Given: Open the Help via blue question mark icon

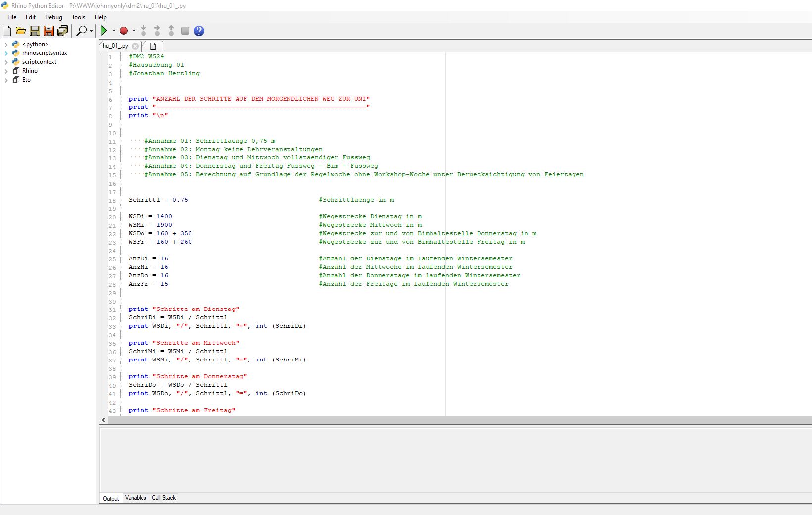Looking at the screenshot, I should tap(198, 30).
